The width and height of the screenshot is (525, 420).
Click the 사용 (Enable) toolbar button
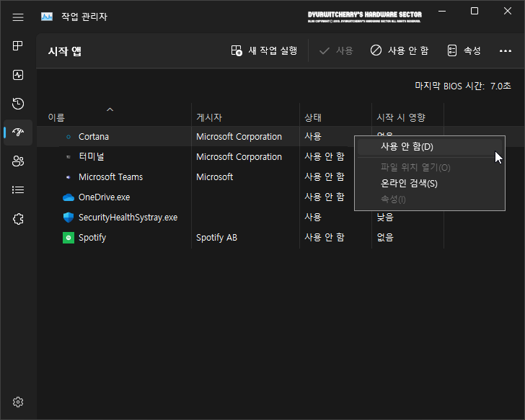tap(336, 51)
